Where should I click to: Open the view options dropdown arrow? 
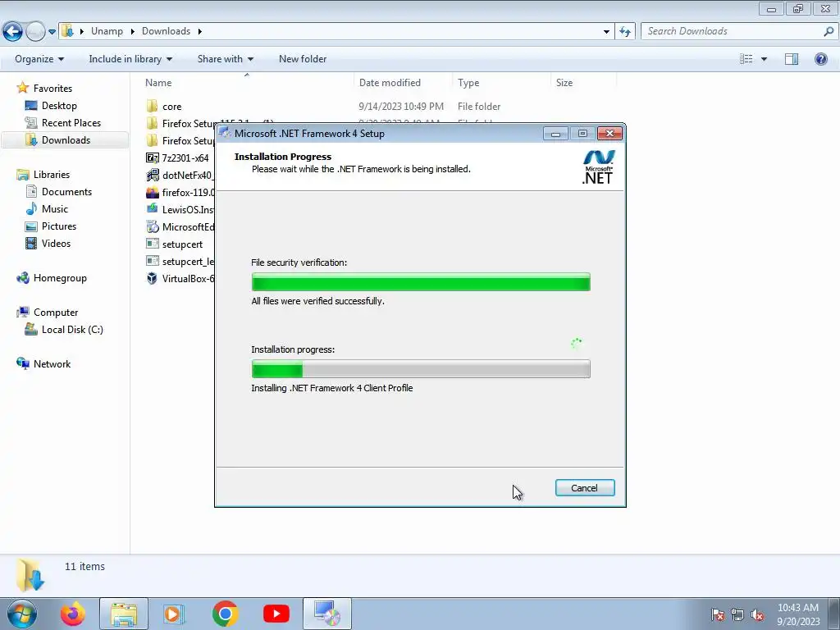[x=764, y=59]
